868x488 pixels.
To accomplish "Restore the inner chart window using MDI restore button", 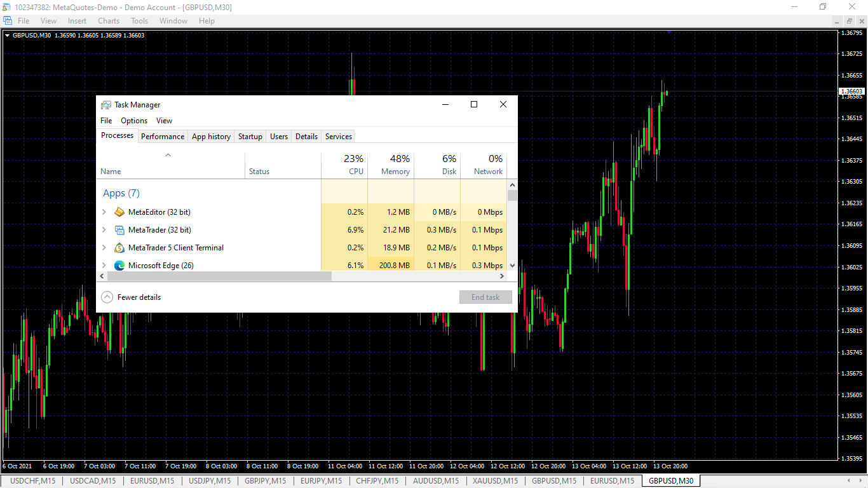I will click(850, 21).
